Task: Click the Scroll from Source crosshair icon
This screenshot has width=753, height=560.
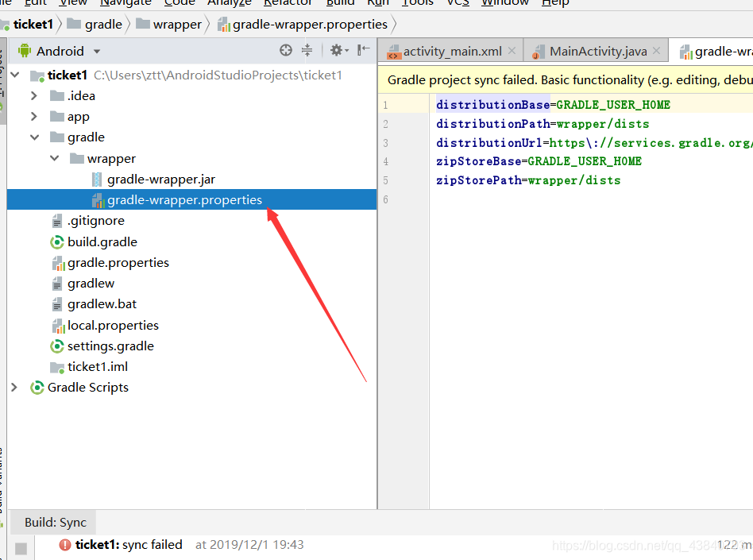Action: click(x=285, y=50)
